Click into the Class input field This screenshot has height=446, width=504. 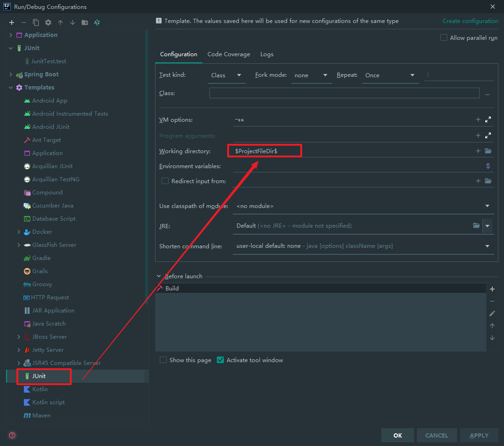[344, 93]
